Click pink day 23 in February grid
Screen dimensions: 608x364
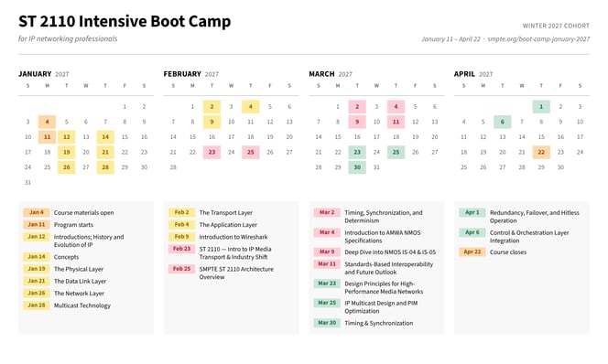pos(212,152)
